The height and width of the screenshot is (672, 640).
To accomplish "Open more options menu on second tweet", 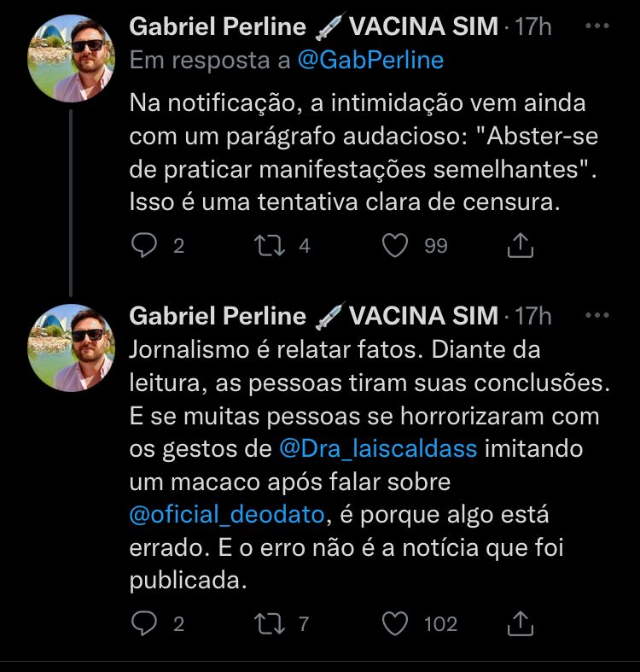I will (596, 316).
